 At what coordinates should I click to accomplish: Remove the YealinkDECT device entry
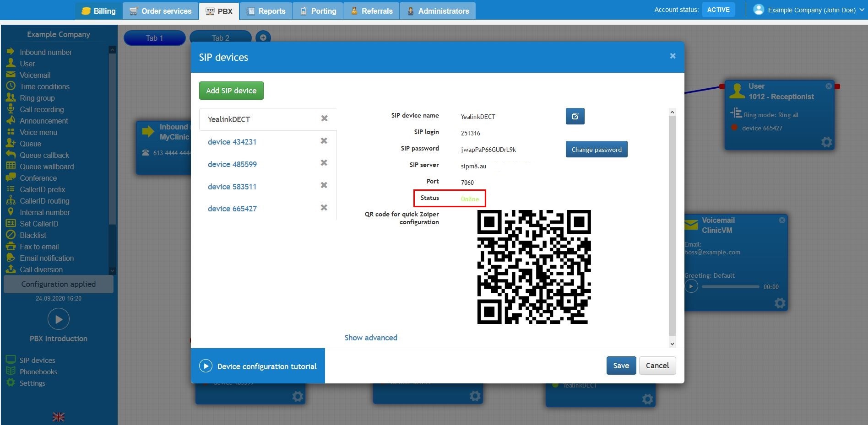coord(324,118)
